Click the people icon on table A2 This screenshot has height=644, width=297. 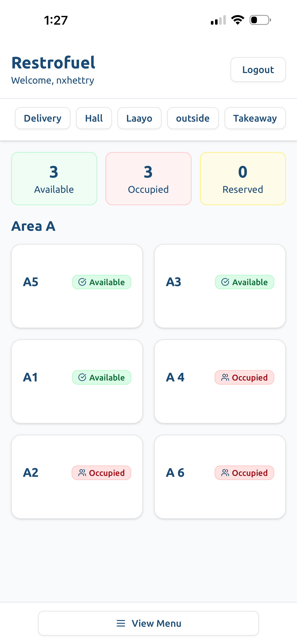82,473
